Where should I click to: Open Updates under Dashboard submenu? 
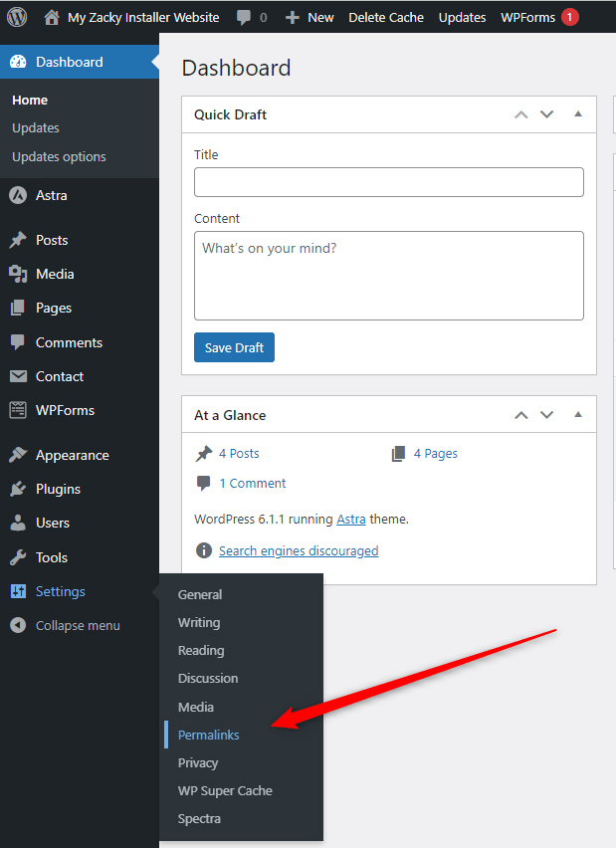coord(36,128)
